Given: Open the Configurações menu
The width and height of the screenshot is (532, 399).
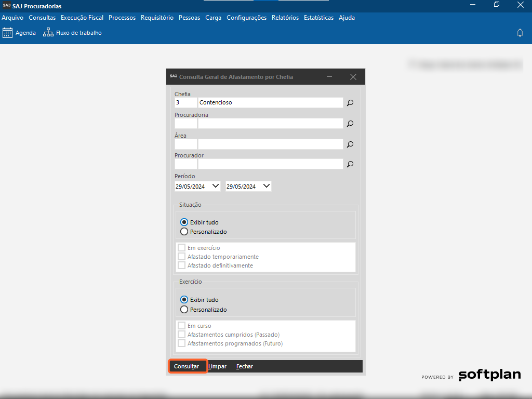Looking at the screenshot, I should 246,18.
